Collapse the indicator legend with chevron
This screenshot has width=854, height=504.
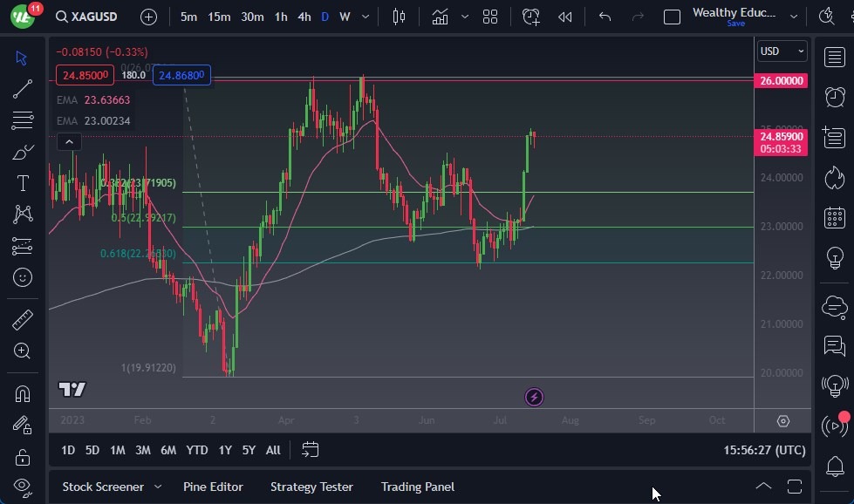click(69, 142)
